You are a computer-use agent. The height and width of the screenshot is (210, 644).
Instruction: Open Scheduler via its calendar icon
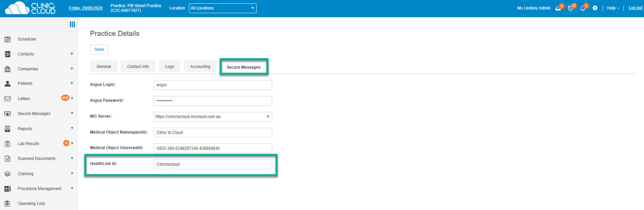pos(7,39)
